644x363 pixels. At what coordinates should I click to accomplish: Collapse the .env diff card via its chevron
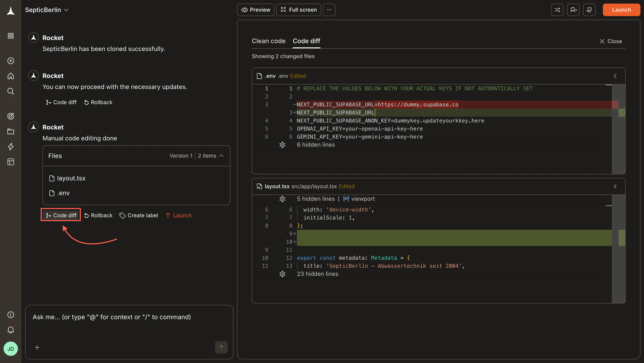(615, 76)
